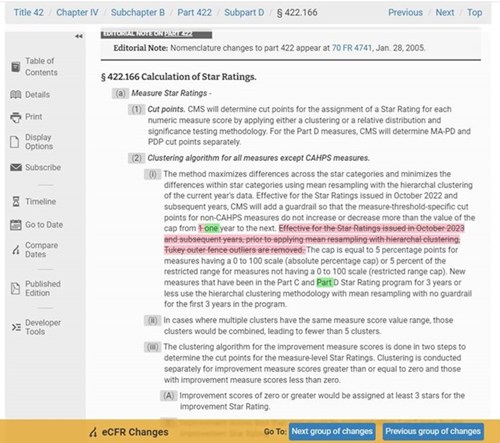Open Published Edition sidebar label

point(43,288)
